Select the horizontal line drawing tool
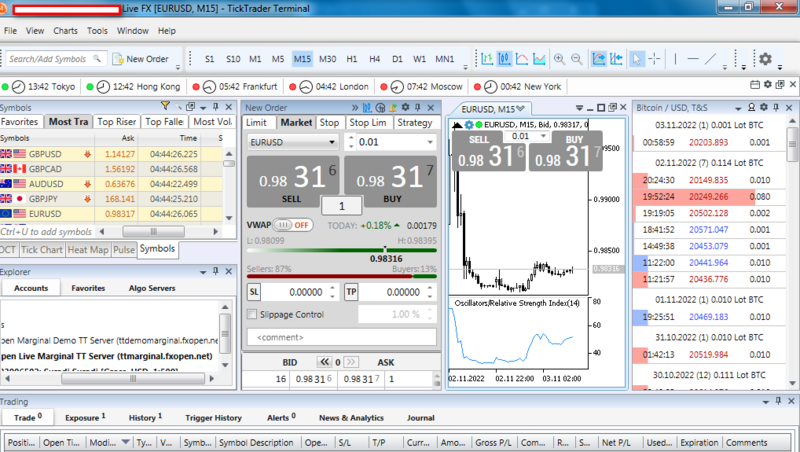This screenshot has width=800, height=452. tap(692, 59)
